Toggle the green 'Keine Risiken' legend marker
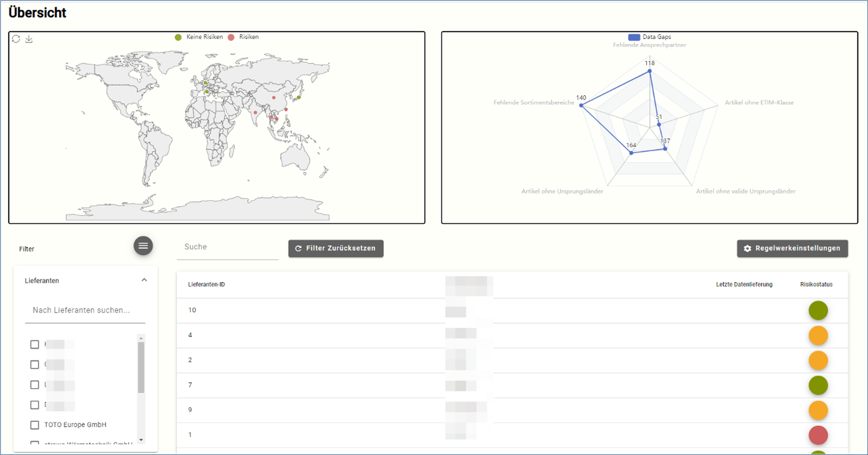 pos(178,37)
